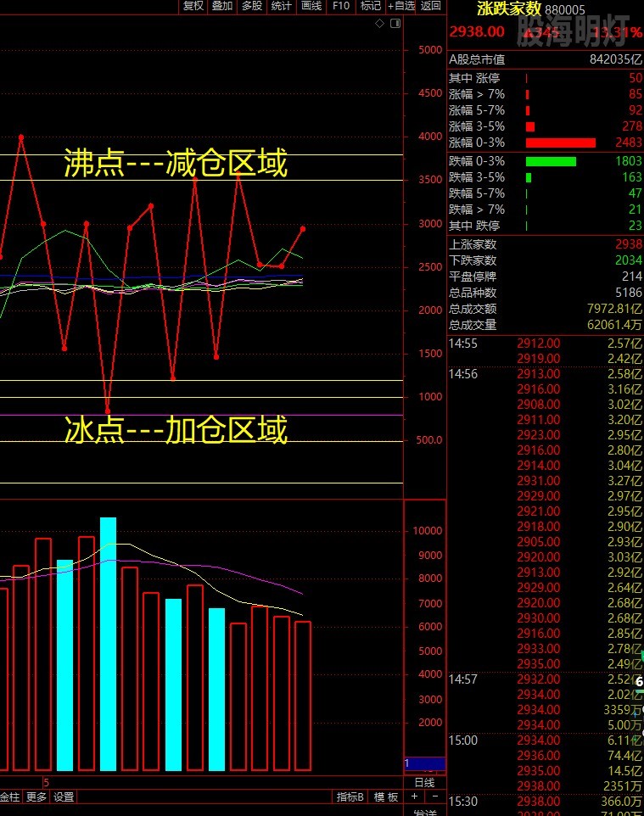Open the 统计 statistics tool
Screen dimensions: 644x816
tap(281, 6)
